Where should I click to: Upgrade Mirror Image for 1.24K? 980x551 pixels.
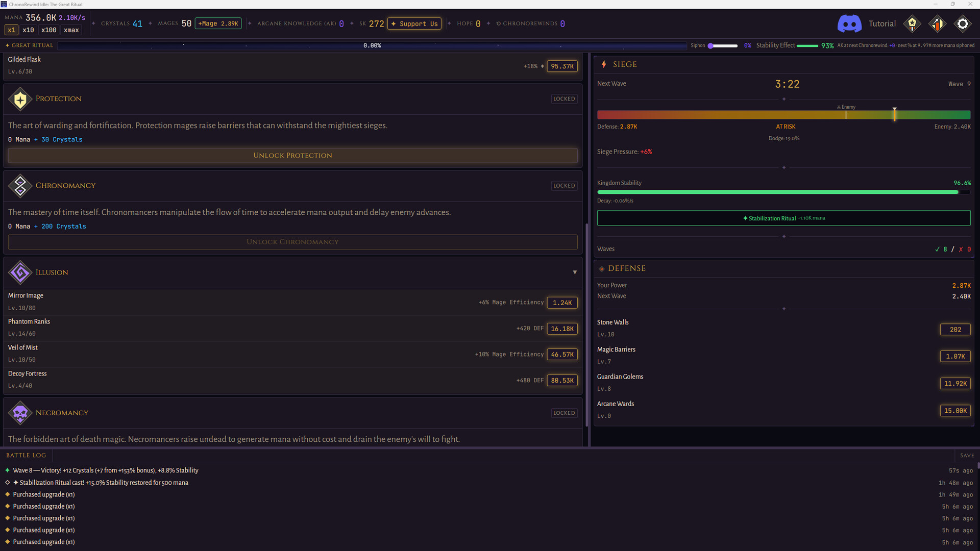[x=562, y=303]
